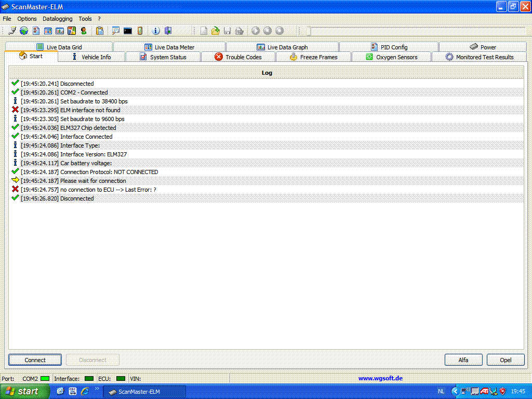Click the blue info icon in toolbar

(156, 31)
